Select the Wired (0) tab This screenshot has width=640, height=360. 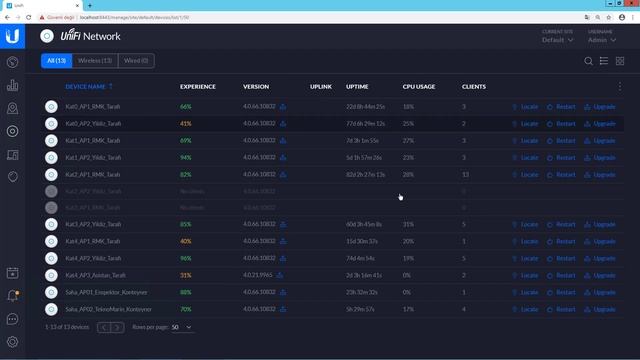(136, 61)
